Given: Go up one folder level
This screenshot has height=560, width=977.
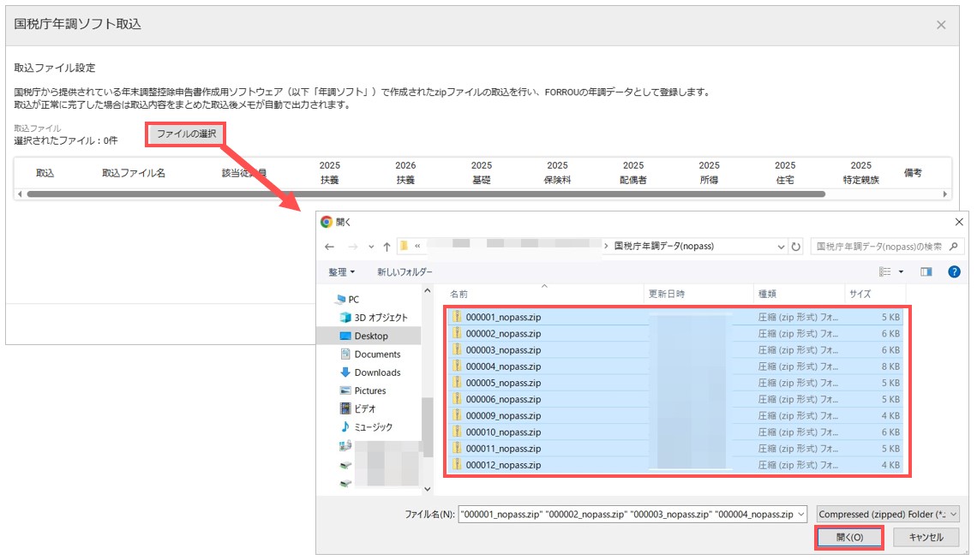Looking at the screenshot, I should (387, 247).
